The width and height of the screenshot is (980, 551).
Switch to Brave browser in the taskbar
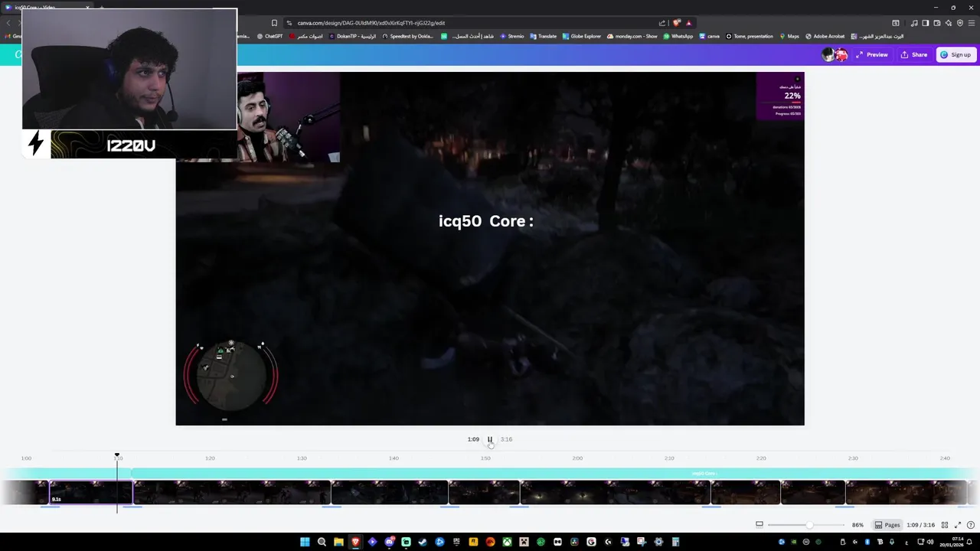(x=355, y=542)
